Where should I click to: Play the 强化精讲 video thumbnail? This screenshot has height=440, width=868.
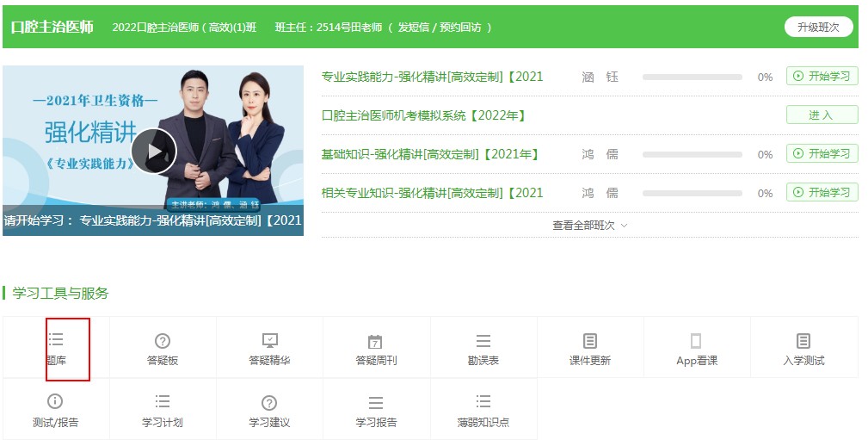click(x=154, y=152)
